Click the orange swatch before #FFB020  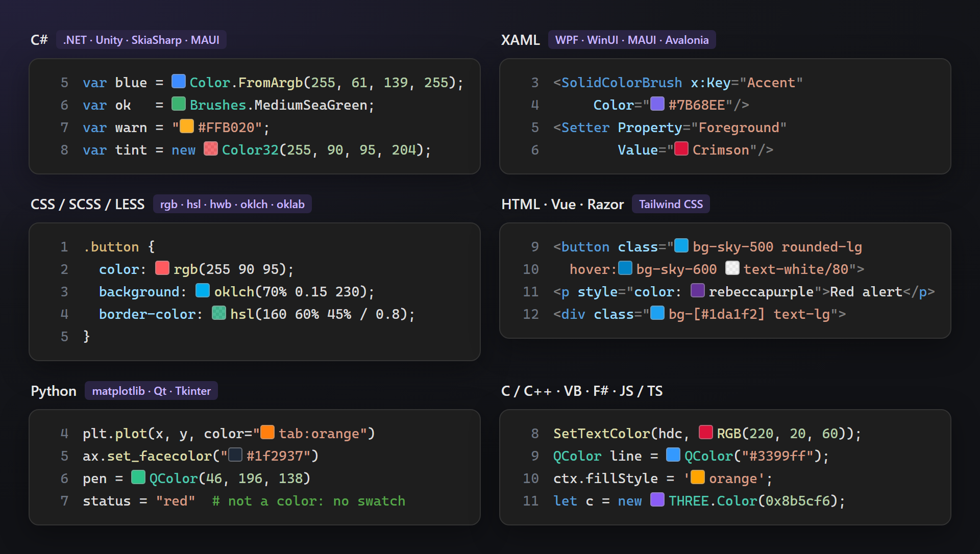pyautogui.click(x=187, y=127)
